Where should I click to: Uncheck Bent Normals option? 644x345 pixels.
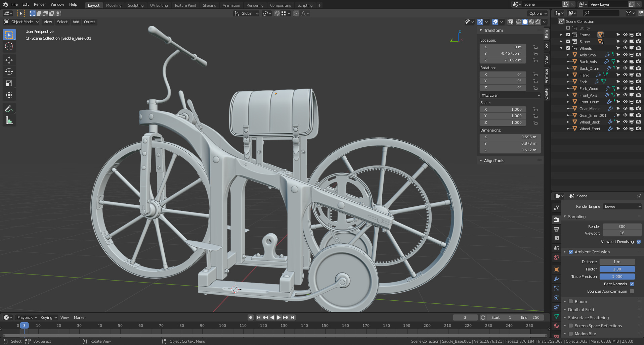[632, 284]
